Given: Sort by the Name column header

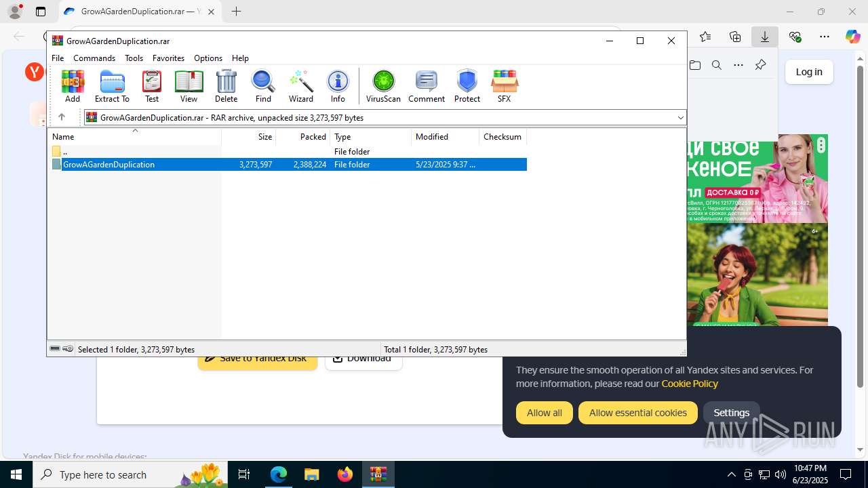Looking at the screenshot, I should [x=135, y=137].
